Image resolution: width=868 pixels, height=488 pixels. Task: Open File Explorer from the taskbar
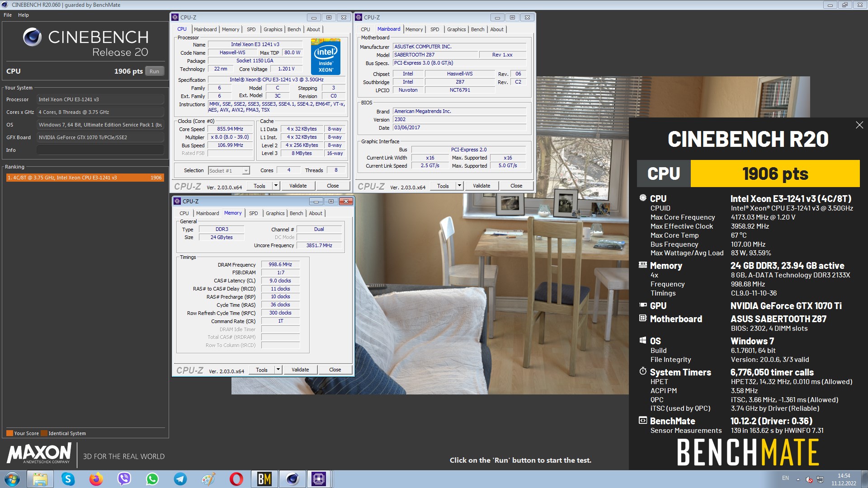(40, 479)
